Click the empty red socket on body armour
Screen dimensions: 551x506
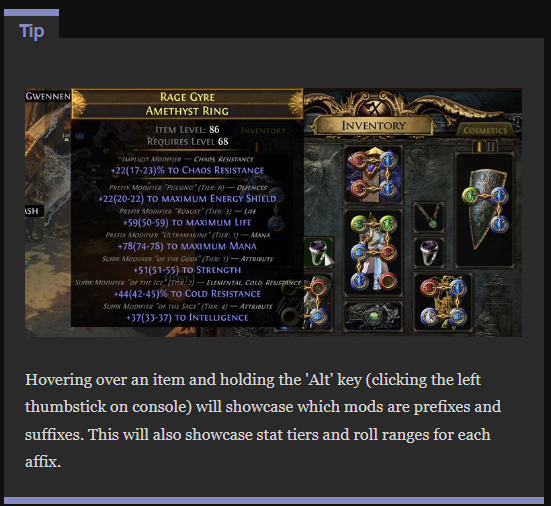(387, 281)
